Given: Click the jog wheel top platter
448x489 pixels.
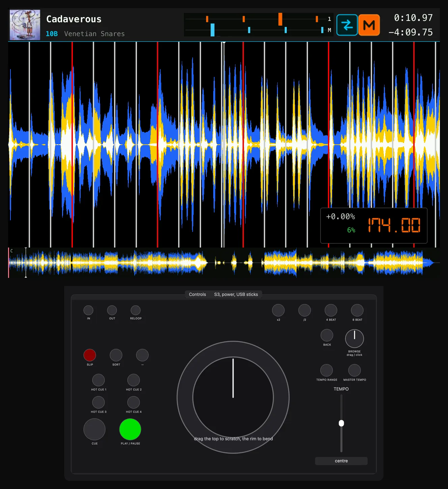Looking at the screenshot, I should pos(233,397).
